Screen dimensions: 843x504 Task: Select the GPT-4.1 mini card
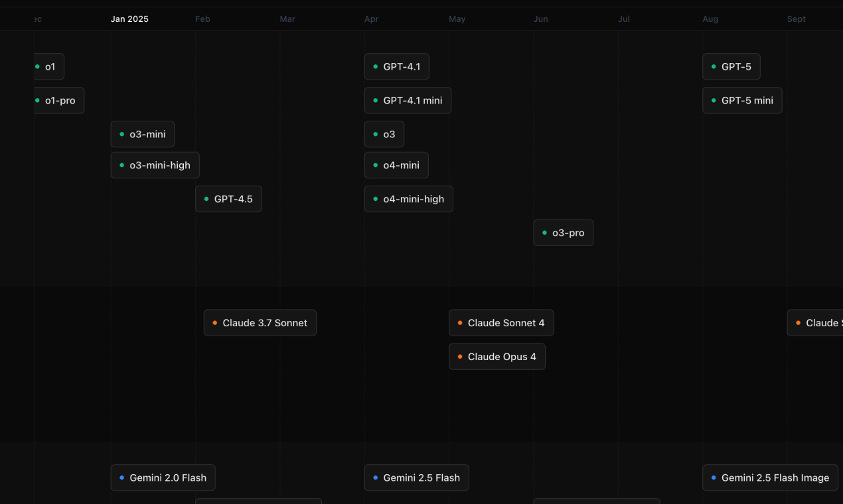(x=408, y=100)
